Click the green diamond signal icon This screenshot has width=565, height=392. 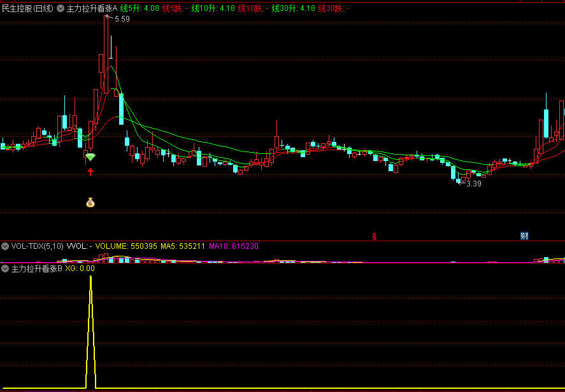[x=90, y=157]
